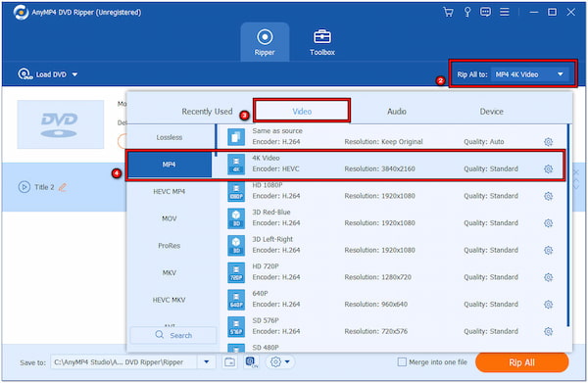The width and height of the screenshot is (588, 383).
Task: Choose the Lossless format category
Action: [x=170, y=137]
